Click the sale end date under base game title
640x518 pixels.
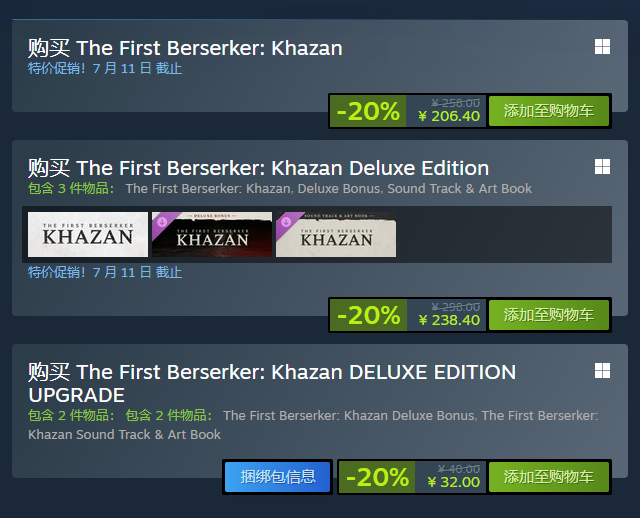click(x=105, y=68)
